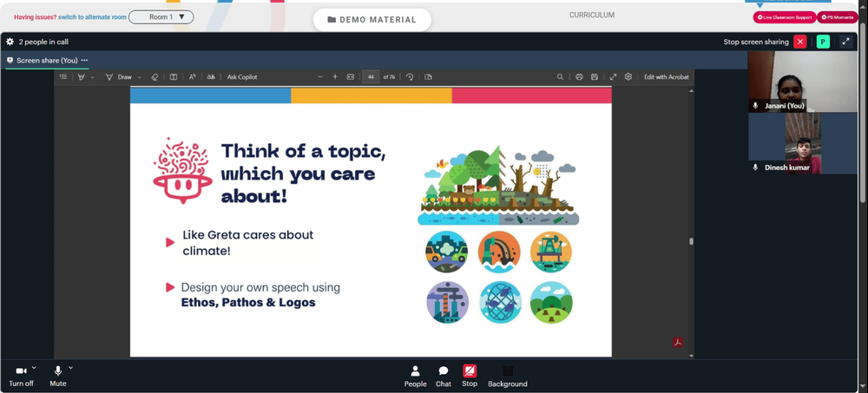This screenshot has width=868, height=393.
Task: Click Live Classroom Support button
Action: coord(785,17)
